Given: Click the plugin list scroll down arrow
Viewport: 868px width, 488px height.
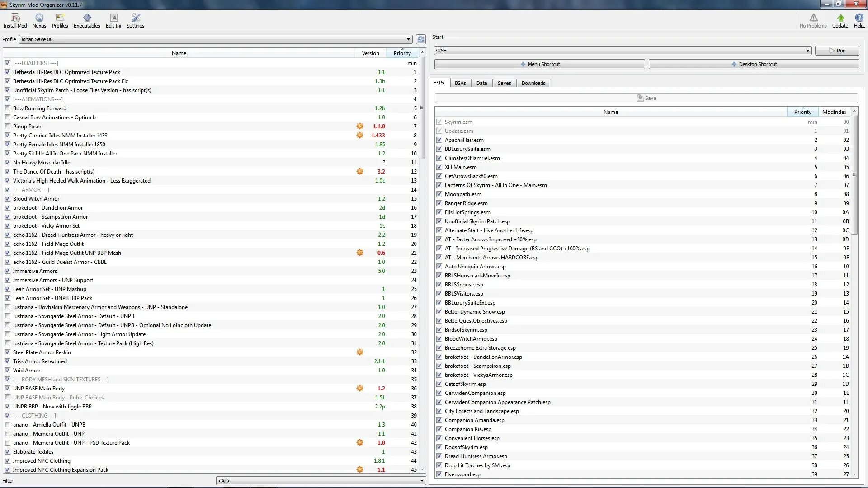Looking at the screenshot, I should coord(854,474).
